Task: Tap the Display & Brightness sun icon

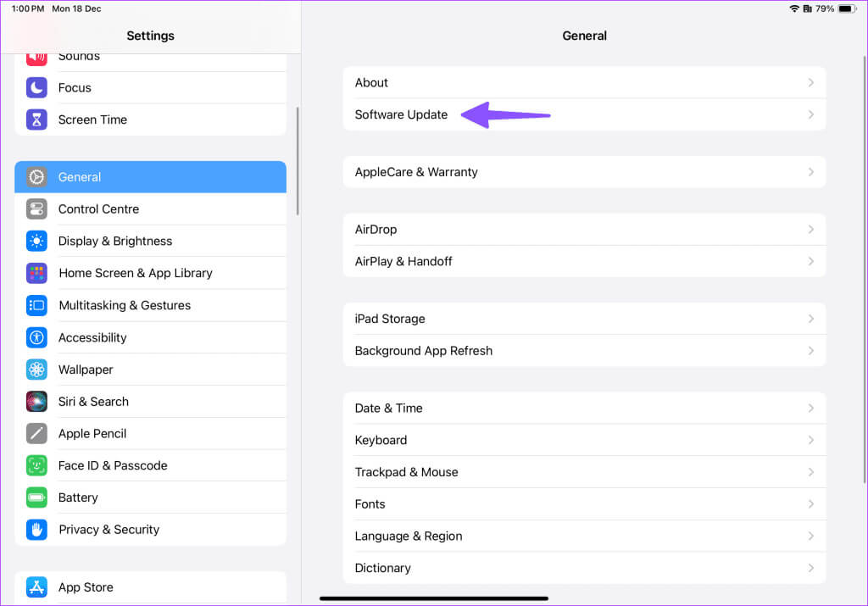Action: pos(36,242)
